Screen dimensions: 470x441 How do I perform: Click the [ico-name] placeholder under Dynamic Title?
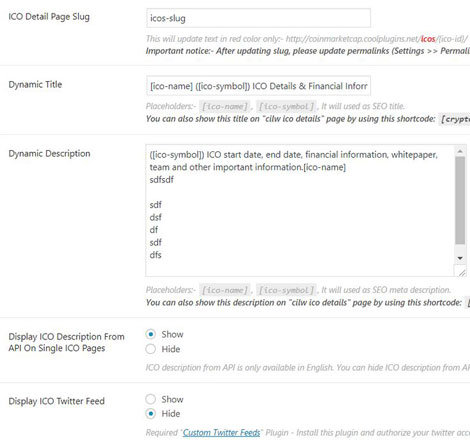pyautogui.click(x=225, y=106)
